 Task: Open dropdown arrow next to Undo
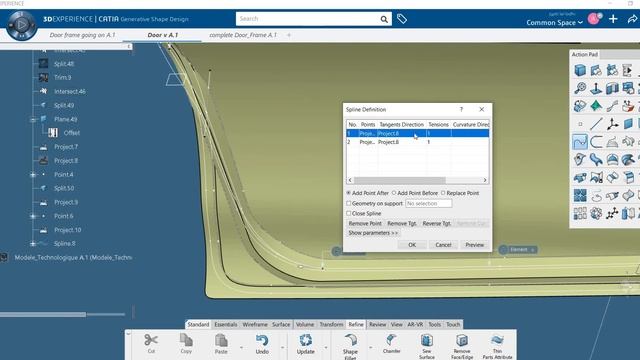(x=282, y=347)
